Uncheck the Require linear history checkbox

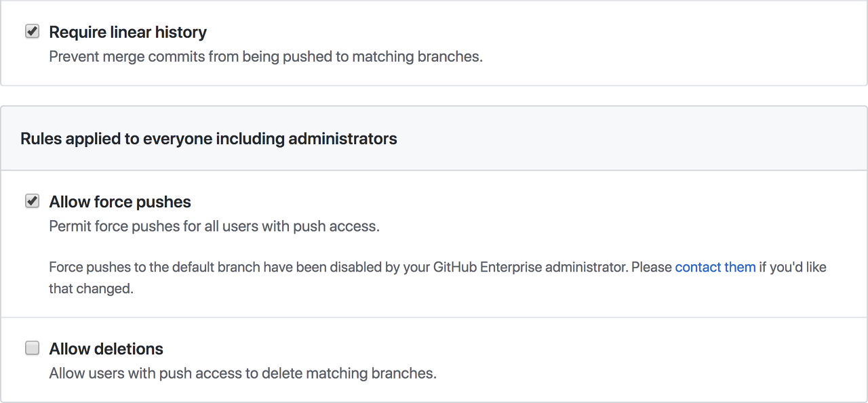tap(32, 31)
